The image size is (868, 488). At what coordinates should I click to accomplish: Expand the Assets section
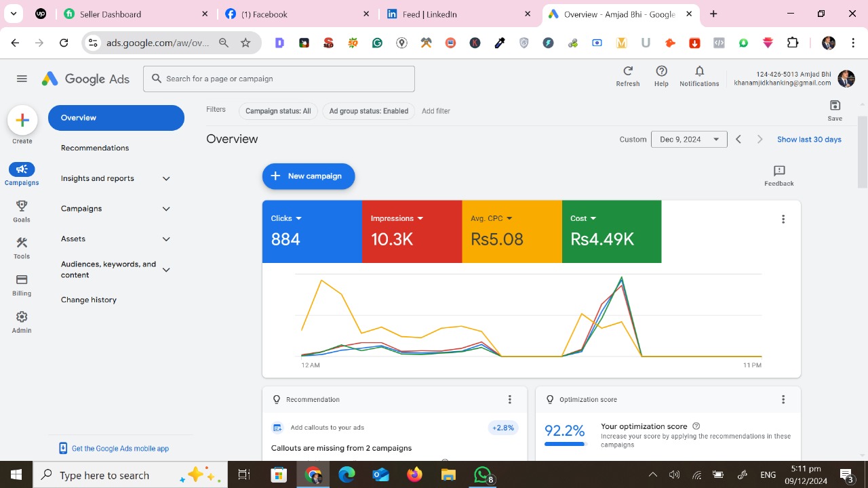pyautogui.click(x=166, y=239)
